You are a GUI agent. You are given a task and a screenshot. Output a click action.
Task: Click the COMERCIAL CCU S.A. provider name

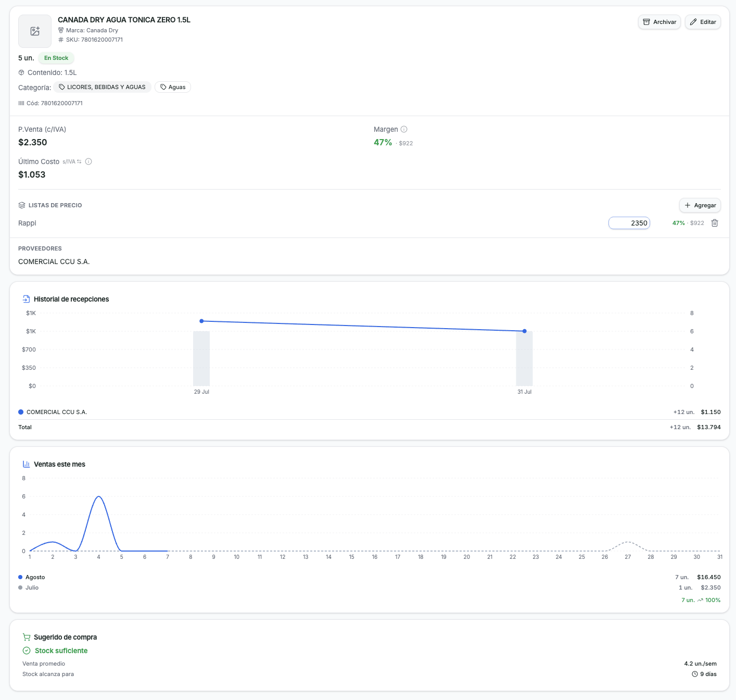click(x=54, y=261)
